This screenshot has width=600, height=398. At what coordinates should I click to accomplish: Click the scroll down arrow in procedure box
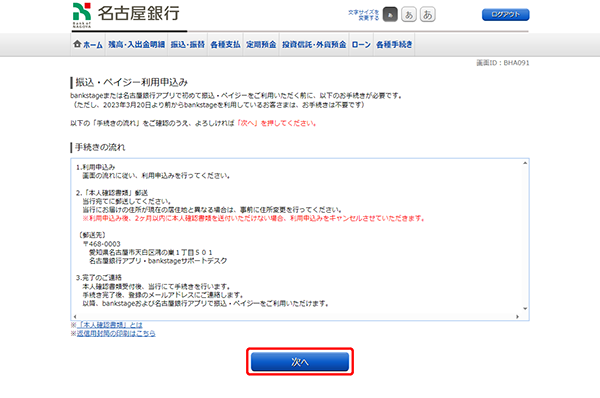click(x=525, y=308)
